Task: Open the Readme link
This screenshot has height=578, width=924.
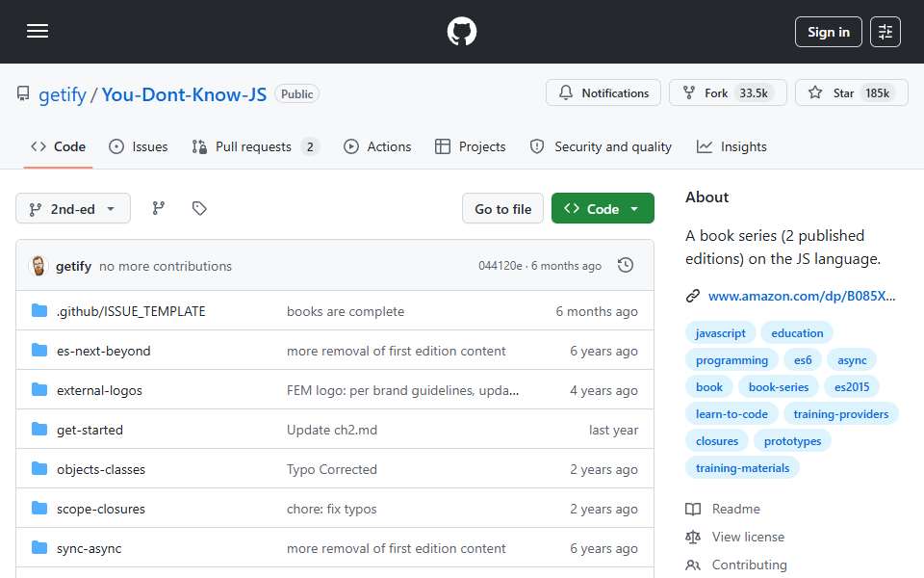Action: point(723,509)
